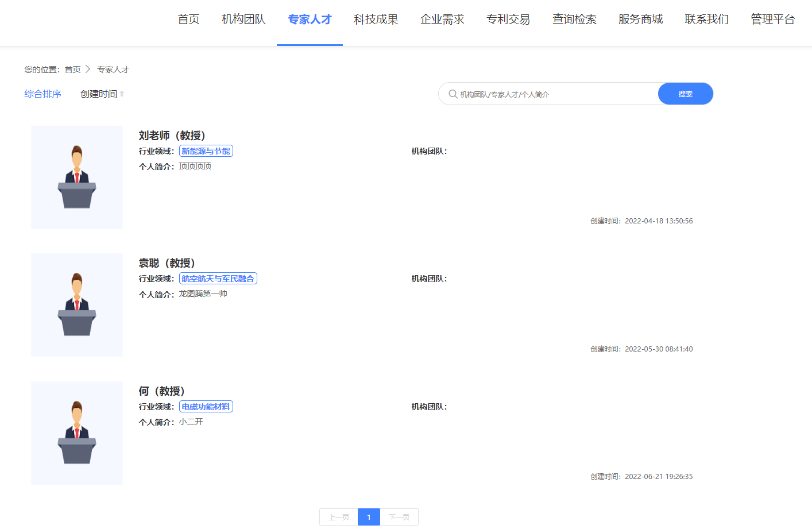Click the 首页 breadcrumb link
Screen dimensions: 812x529
[72, 69]
